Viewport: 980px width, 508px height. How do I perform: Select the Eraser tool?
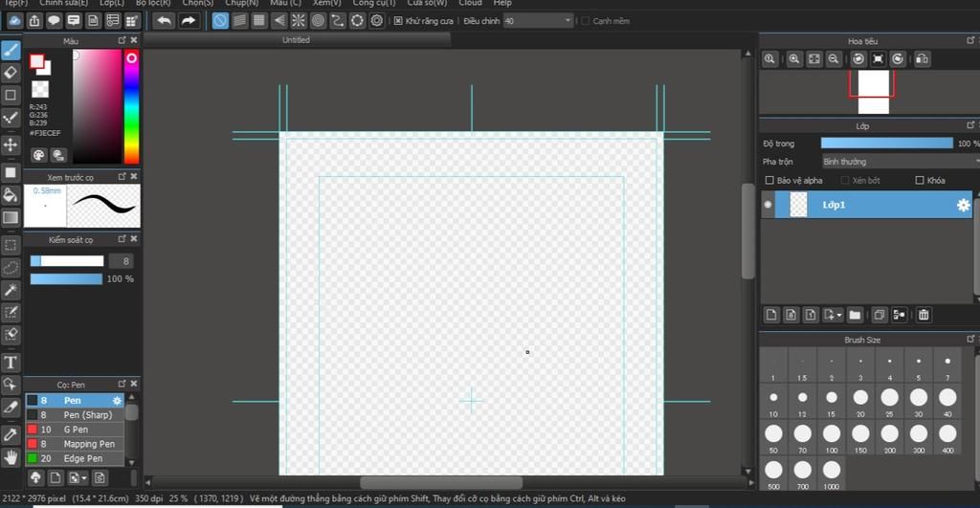click(11, 73)
